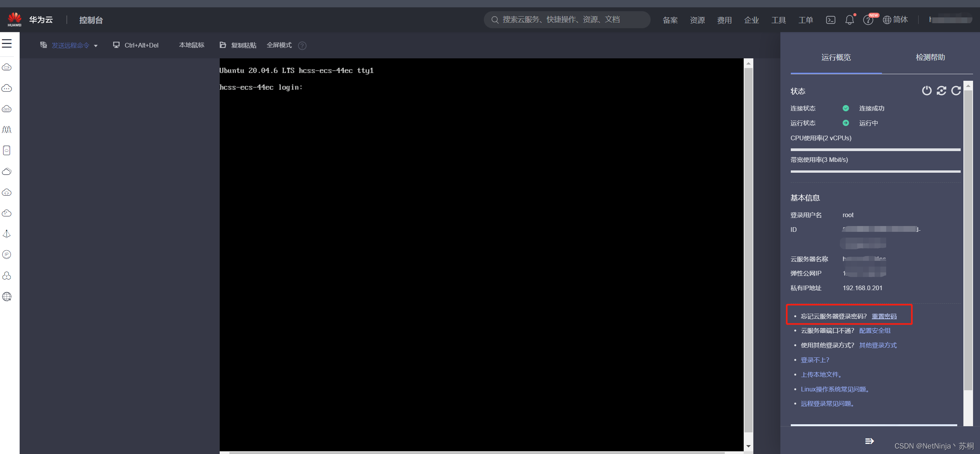Open the hamburger menu in the left sidebar
Screen dimensions: 980x454
[7, 44]
